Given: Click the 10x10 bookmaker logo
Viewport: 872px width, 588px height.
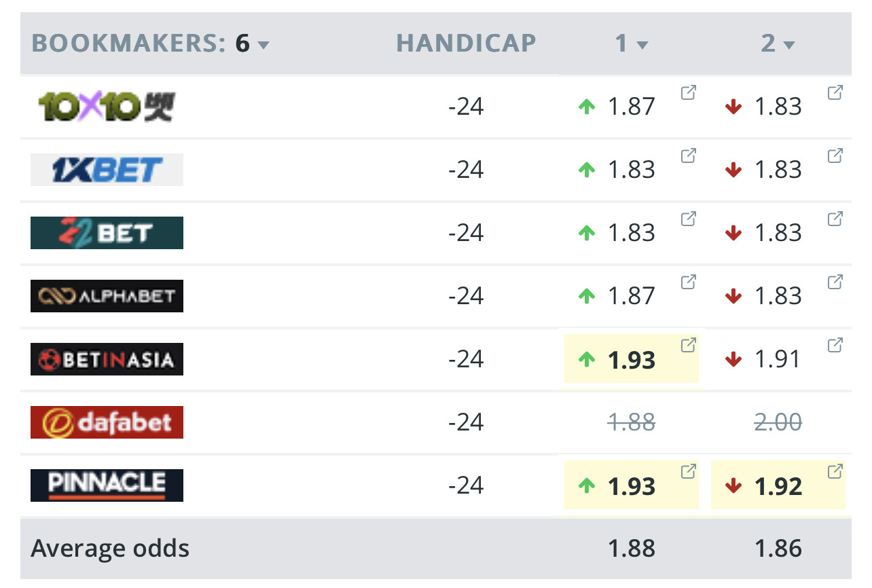Looking at the screenshot, I should tap(107, 107).
